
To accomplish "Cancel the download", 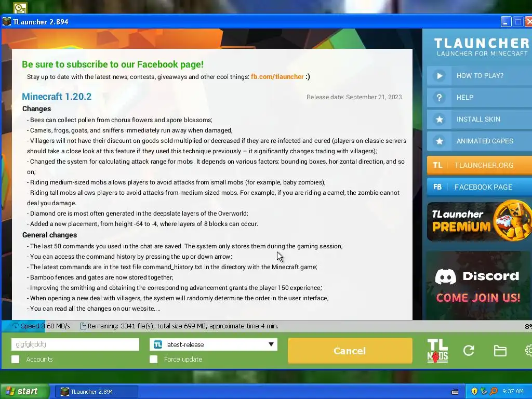I will point(350,351).
